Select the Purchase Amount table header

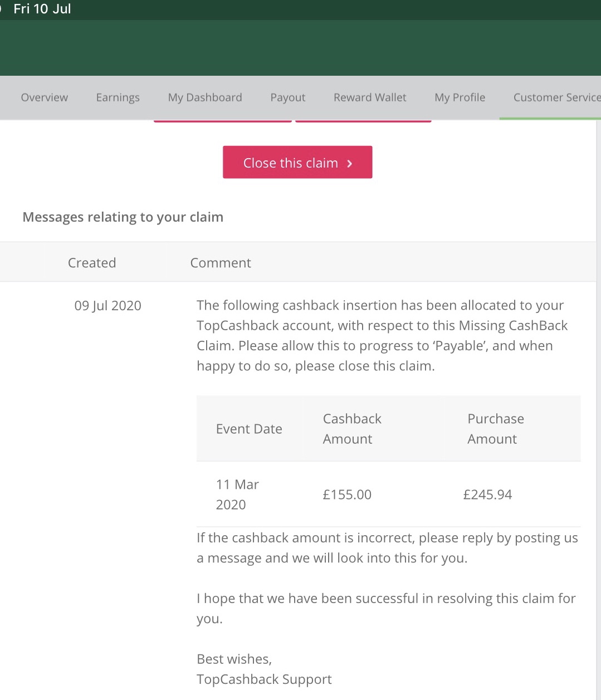coord(496,429)
